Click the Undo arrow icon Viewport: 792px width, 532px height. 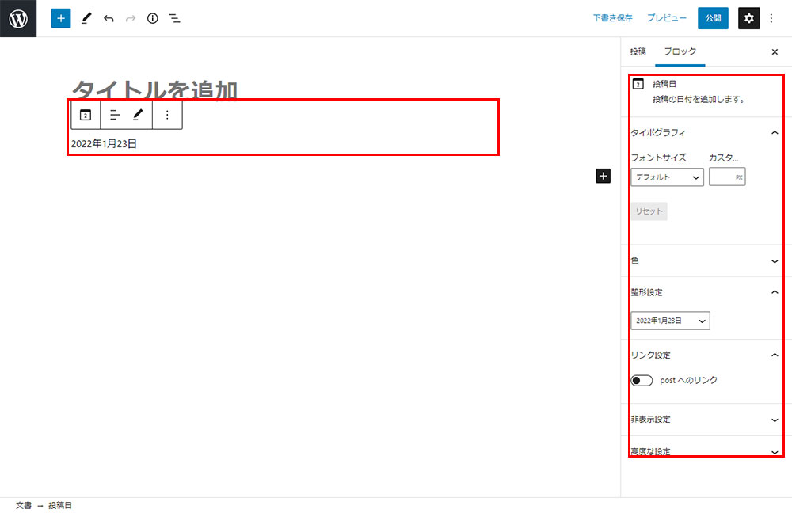[x=109, y=18]
